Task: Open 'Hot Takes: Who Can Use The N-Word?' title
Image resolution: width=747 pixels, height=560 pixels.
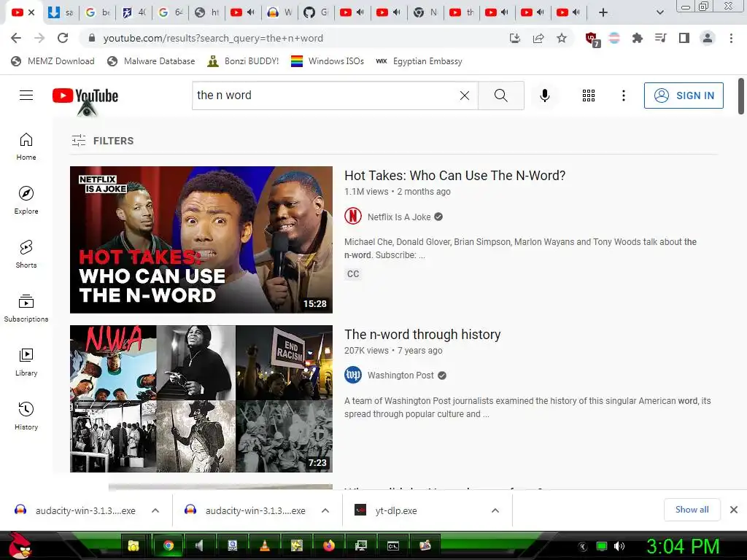Action: tap(455, 175)
